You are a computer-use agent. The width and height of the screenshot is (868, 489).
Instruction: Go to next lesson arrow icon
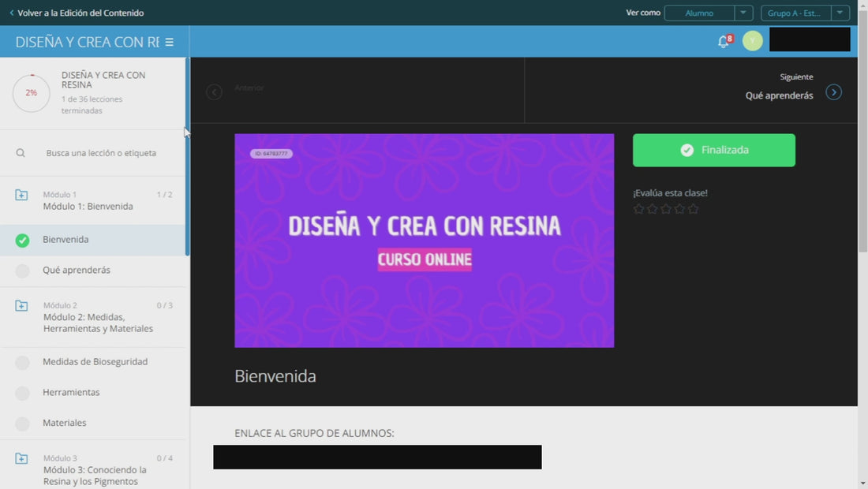(834, 92)
